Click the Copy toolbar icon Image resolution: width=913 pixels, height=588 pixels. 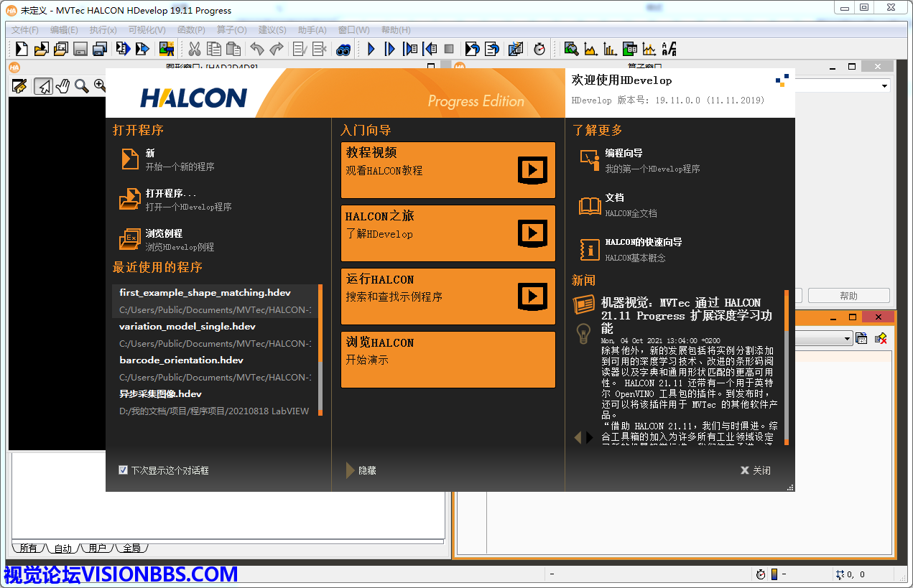(213, 49)
